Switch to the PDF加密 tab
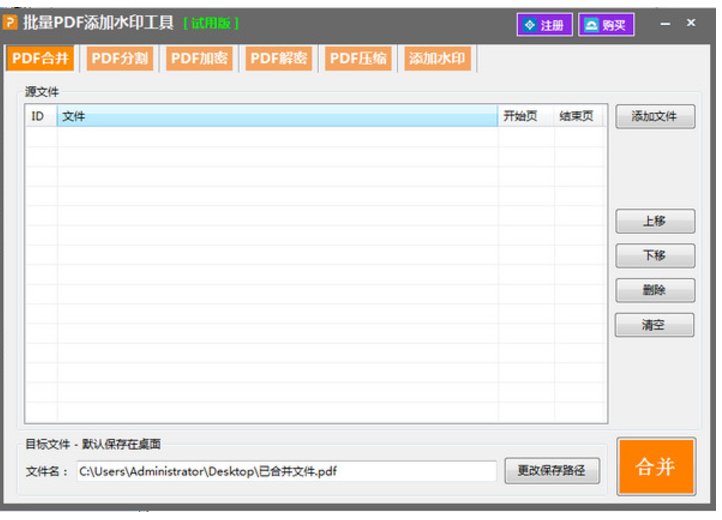 point(199,58)
